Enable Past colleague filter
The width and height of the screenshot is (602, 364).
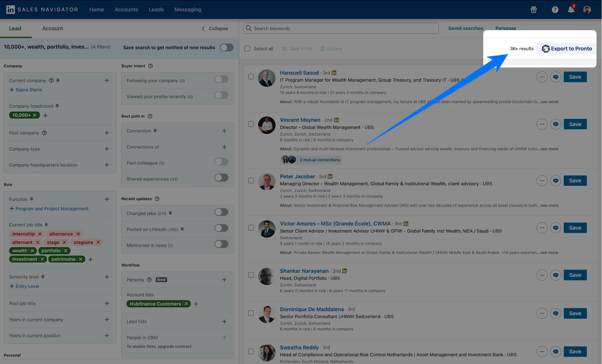click(x=221, y=162)
